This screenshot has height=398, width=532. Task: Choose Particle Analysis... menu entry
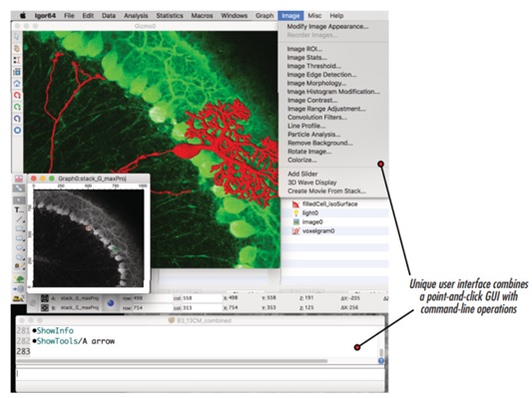[314, 135]
